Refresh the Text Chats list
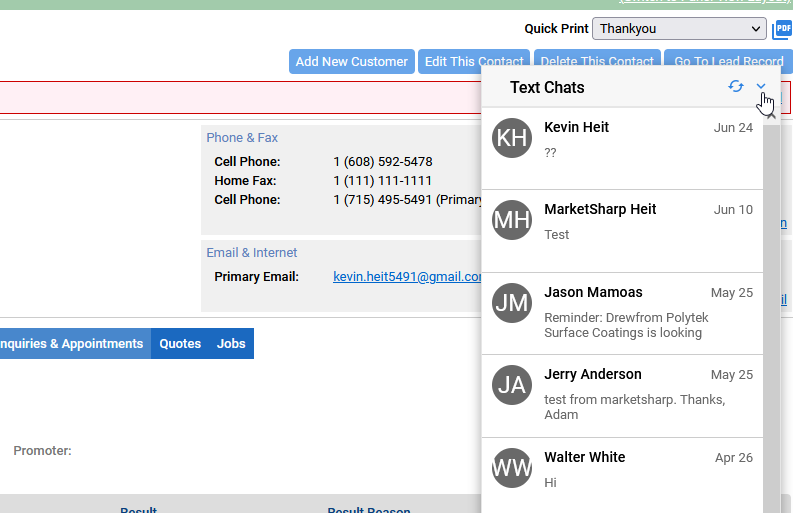Screen dimensions: 793x513 click(736, 87)
